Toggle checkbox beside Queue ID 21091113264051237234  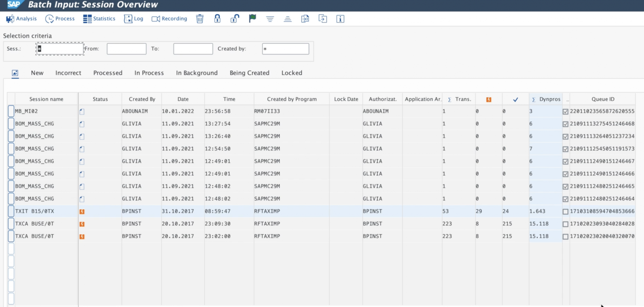(565, 137)
